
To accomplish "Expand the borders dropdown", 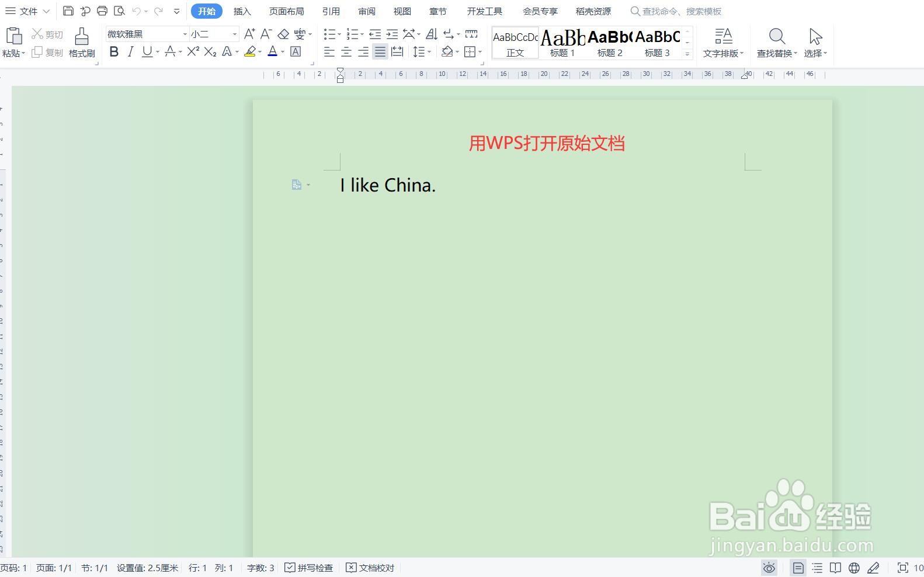I will tap(480, 52).
